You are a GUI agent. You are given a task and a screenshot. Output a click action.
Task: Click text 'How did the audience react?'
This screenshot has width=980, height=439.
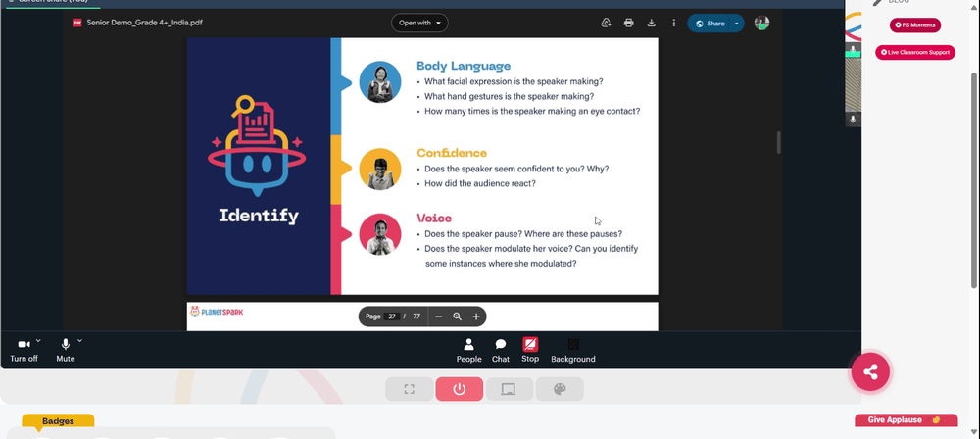point(480,184)
